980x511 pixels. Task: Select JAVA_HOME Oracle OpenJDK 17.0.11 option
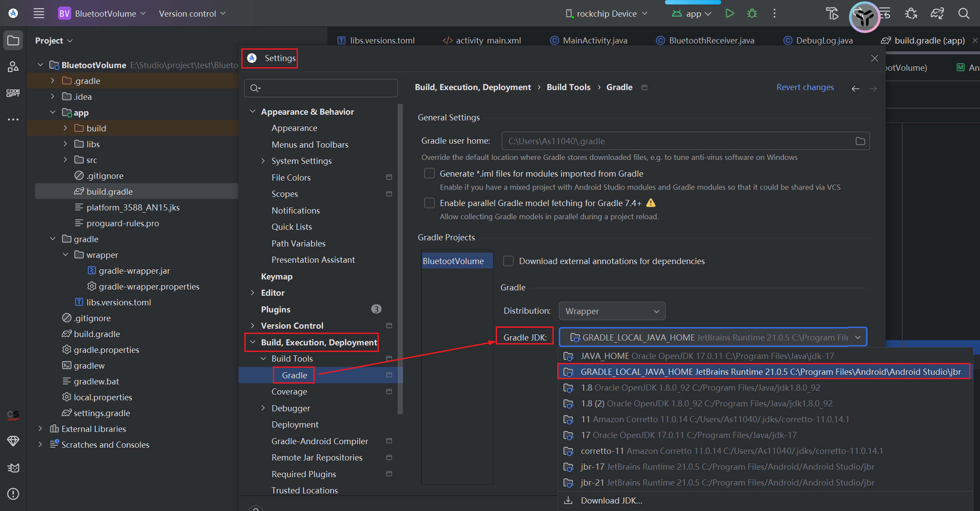(765, 356)
